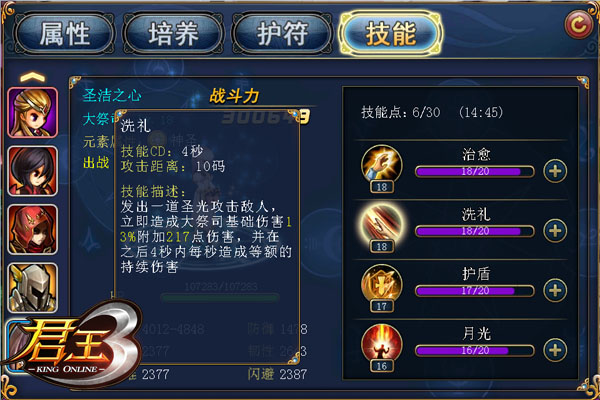Screen dimensions: 600x400
Task: Choose the dark-haired hero portrait
Action: tap(33, 171)
